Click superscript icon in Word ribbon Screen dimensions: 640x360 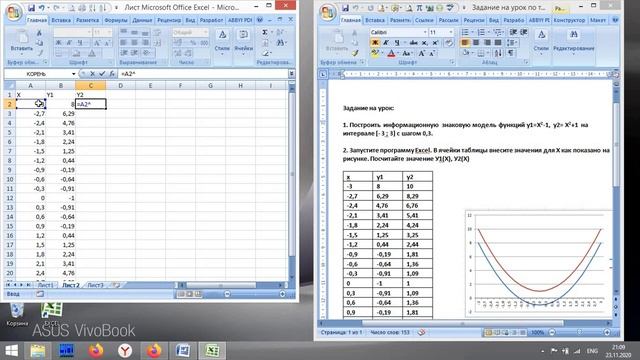tap(435, 42)
